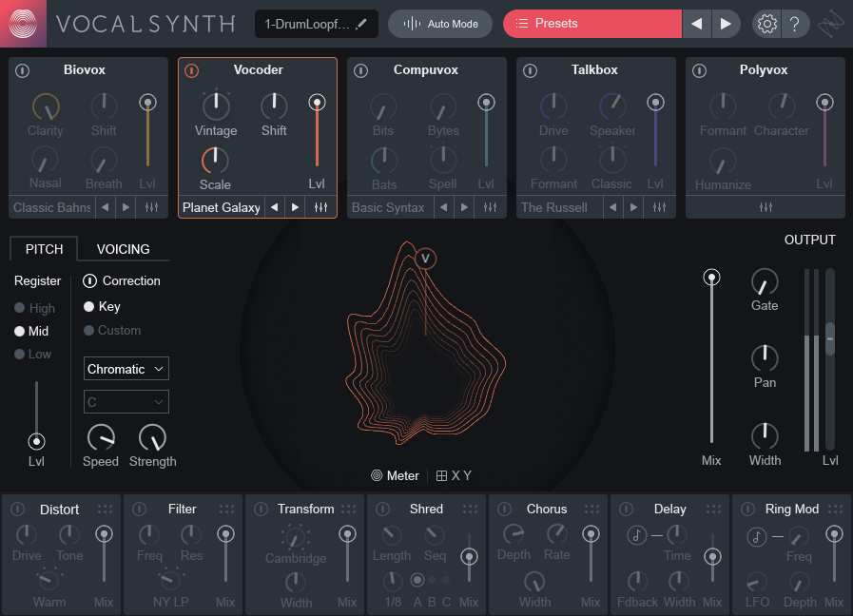Image resolution: width=853 pixels, height=616 pixels.
Task: Click the output Gate knob
Action: (x=765, y=281)
